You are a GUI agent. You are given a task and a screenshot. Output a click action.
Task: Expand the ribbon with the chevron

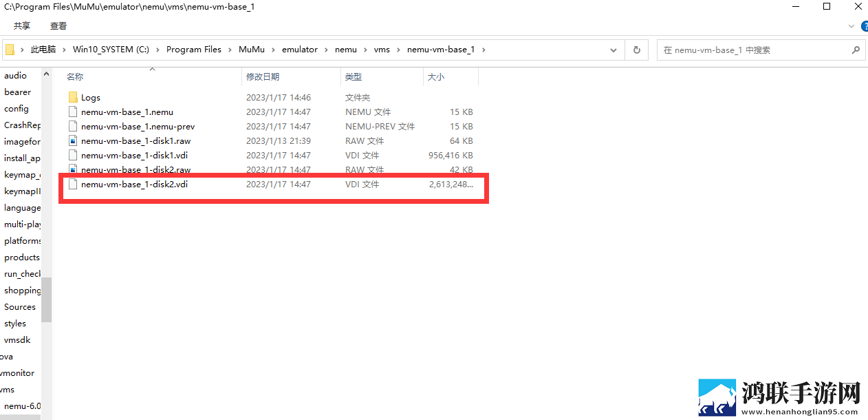click(x=850, y=25)
